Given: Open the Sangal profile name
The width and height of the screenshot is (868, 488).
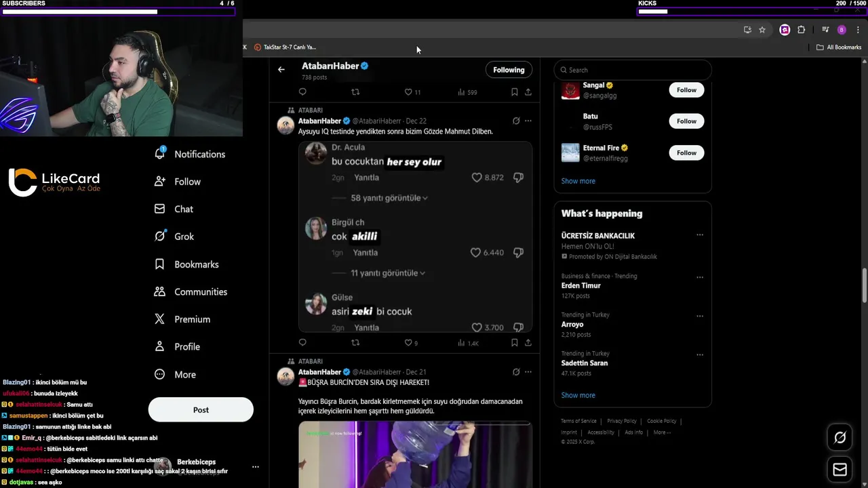Looking at the screenshot, I should [593, 85].
